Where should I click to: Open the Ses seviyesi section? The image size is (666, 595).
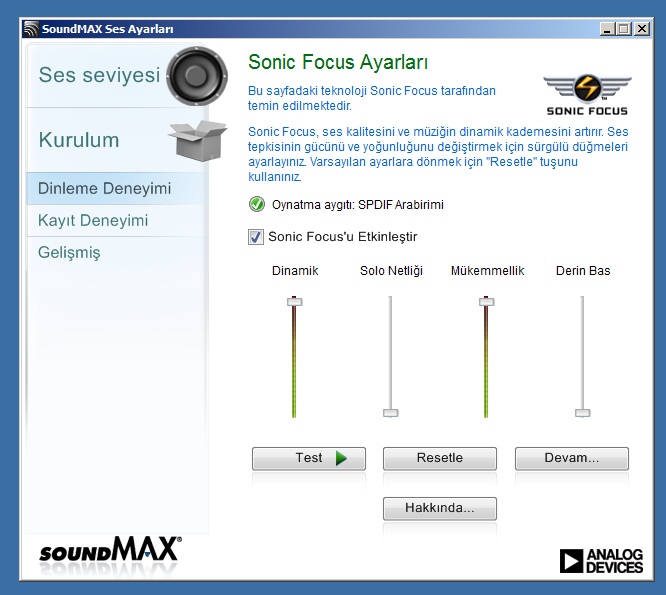pos(117,75)
